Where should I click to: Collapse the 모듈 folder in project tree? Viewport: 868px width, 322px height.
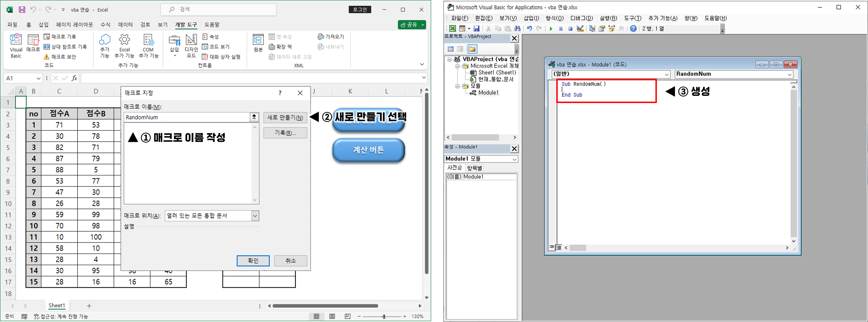point(458,86)
